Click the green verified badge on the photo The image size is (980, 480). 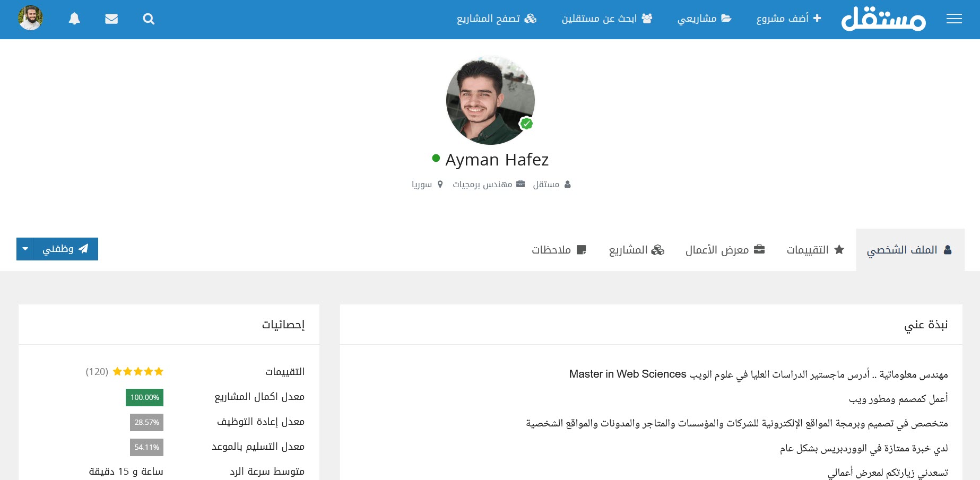click(x=526, y=124)
